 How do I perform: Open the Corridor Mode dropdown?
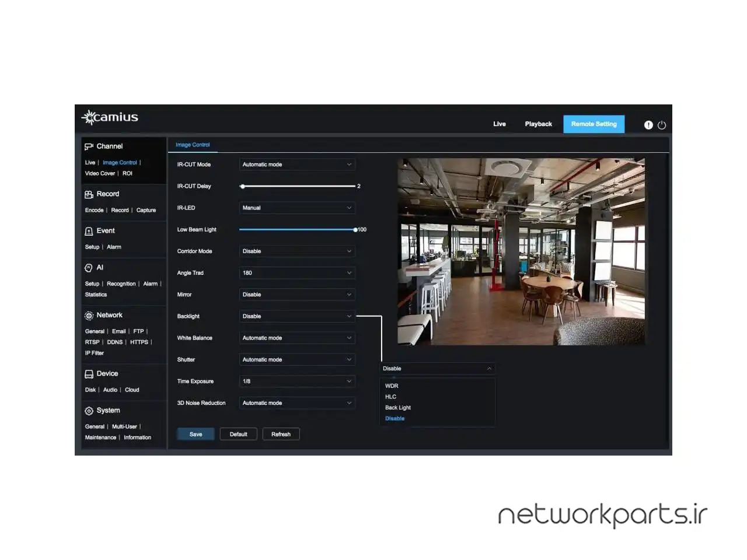(x=297, y=251)
